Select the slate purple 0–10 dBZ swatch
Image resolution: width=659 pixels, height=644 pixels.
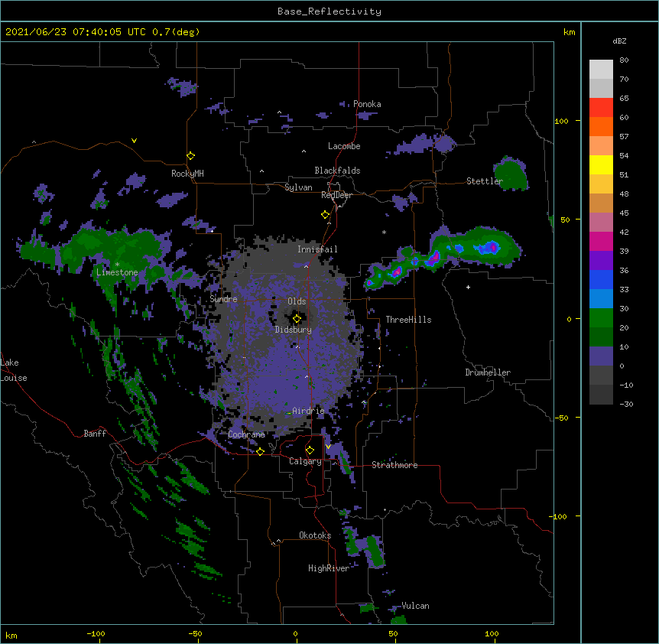pos(601,356)
